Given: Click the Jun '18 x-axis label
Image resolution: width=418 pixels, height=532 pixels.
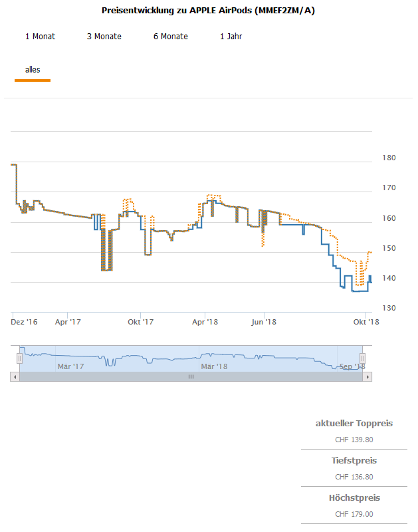Looking at the screenshot, I should point(263,322).
